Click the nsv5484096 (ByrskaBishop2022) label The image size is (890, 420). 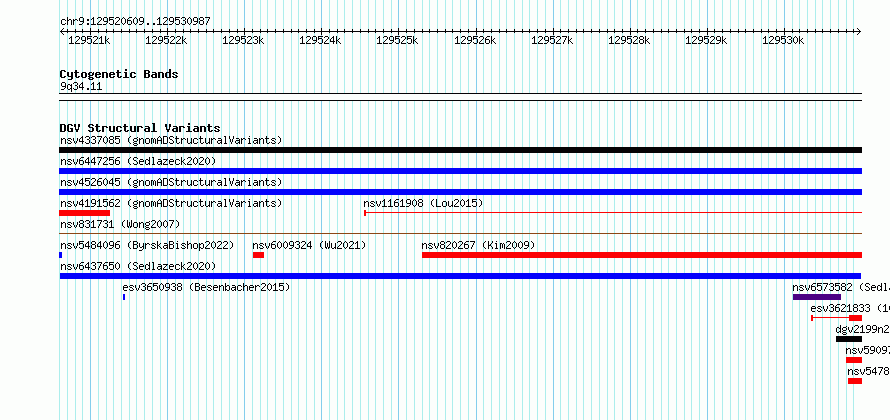pos(147,245)
